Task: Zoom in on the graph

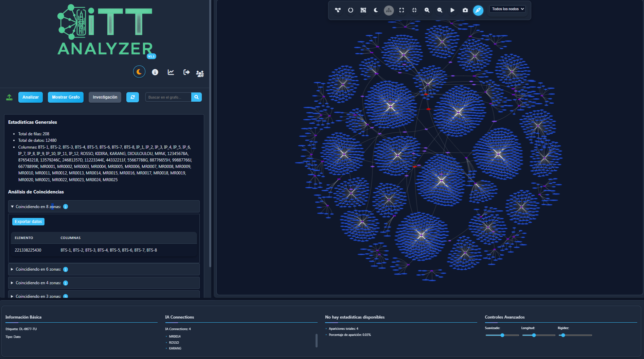Action: (427, 10)
